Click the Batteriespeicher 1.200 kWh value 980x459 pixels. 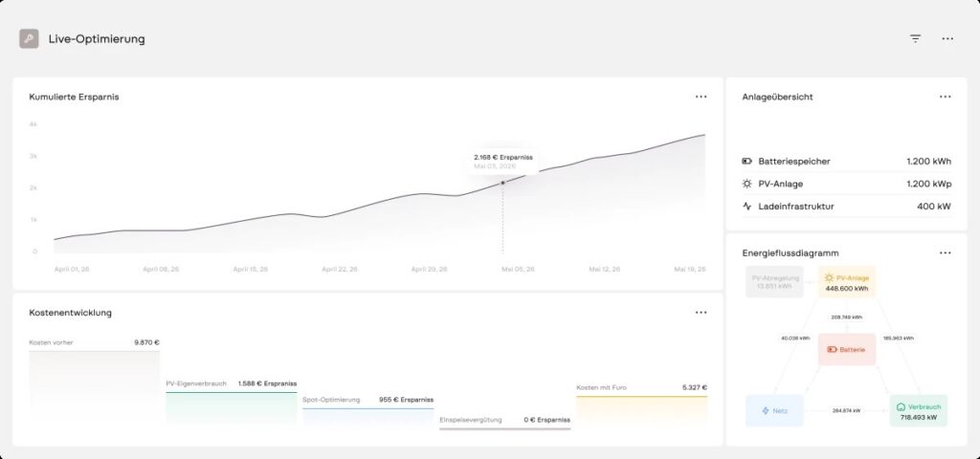pyautogui.click(x=928, y=161)
